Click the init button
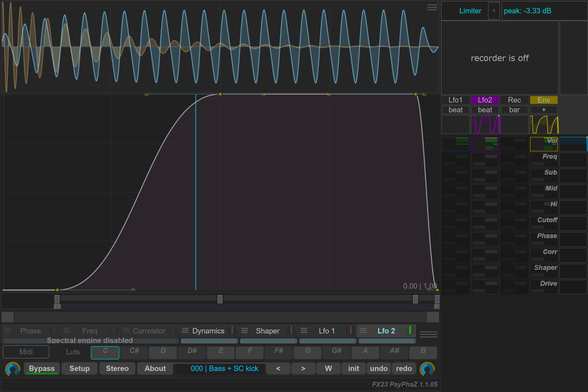This screenshot has width=588, height=392. [x=354, y=368]
